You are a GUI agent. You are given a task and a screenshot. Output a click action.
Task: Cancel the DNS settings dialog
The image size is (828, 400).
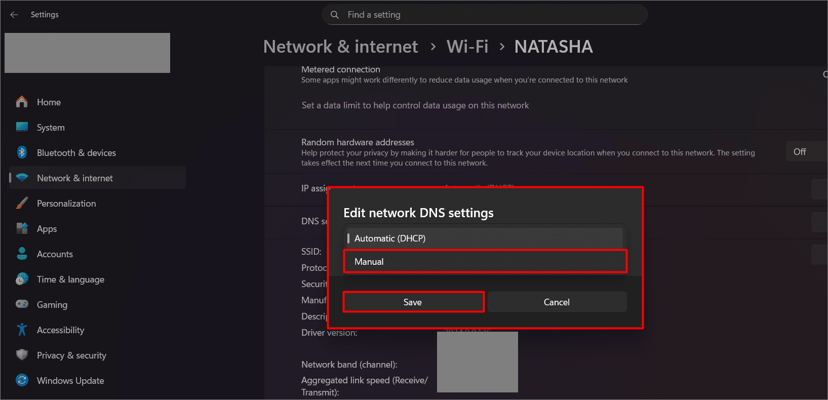[557, 302]
